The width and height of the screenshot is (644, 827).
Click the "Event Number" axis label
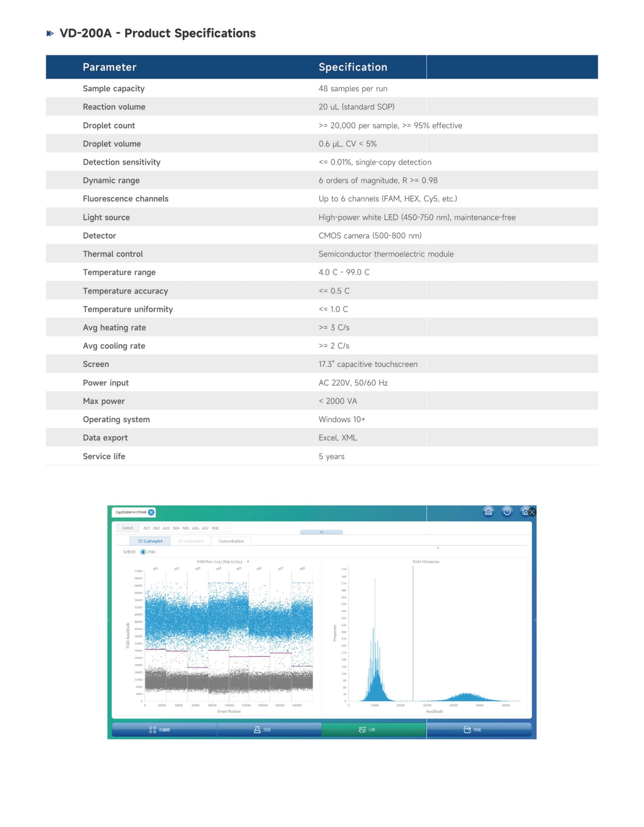pyautogui.click(x=229, y=711)
